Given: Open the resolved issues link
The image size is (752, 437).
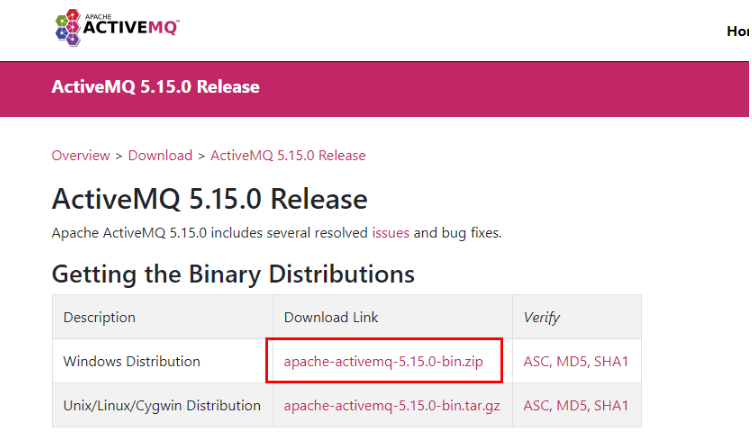Looking at the screenshot, I should tap(390, 233).
